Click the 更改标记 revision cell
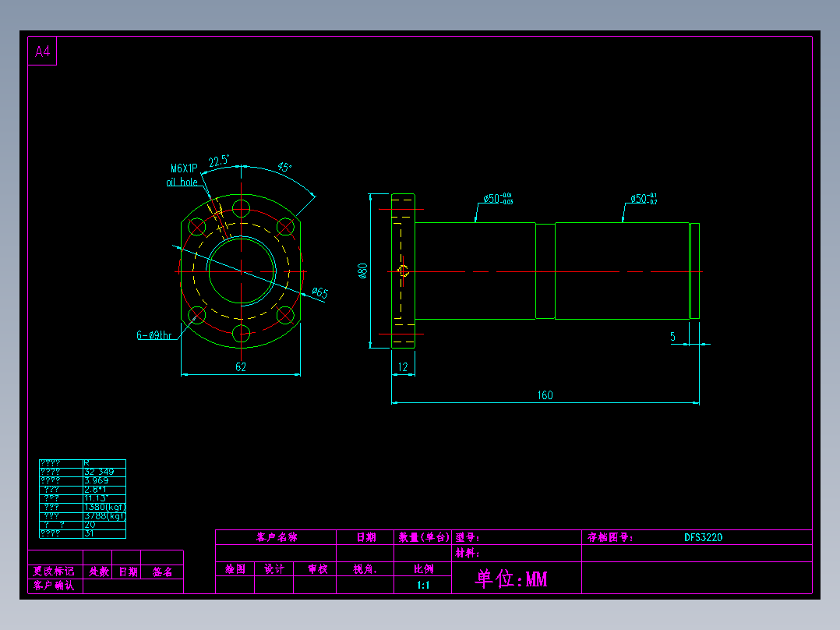 [x=54, y=572]
